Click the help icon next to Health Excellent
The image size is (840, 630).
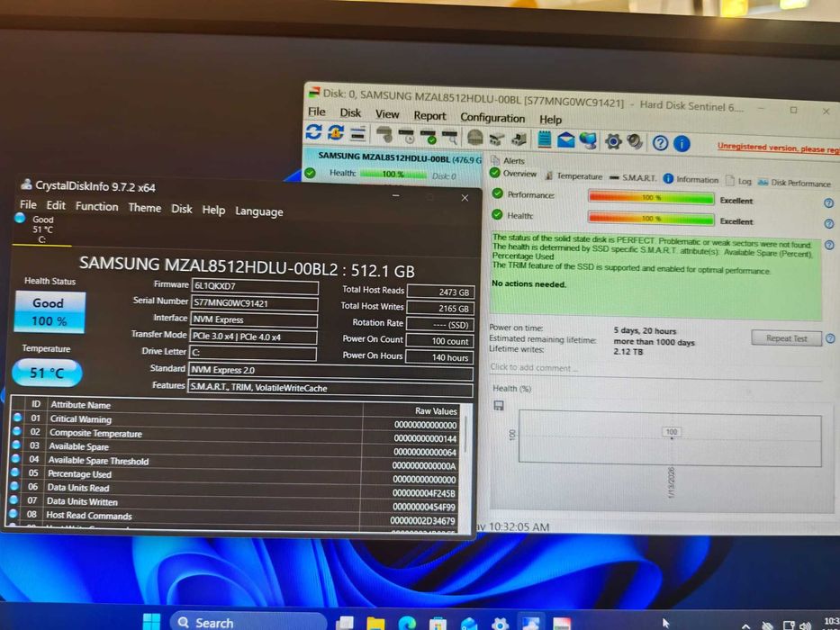pos(829,223)
